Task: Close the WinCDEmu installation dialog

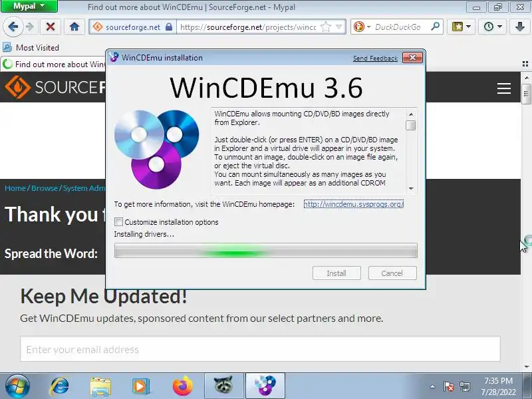Action: point(412,58)
